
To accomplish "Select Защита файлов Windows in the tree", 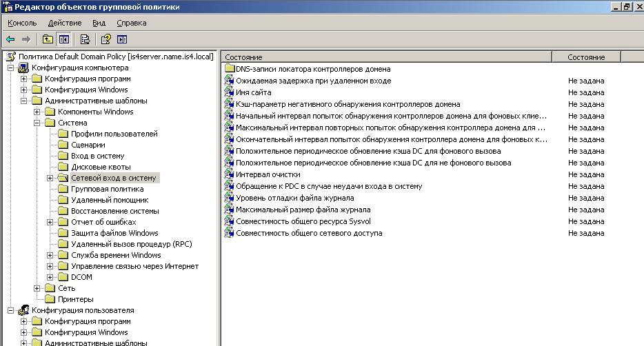I will [x=114, y=233].
